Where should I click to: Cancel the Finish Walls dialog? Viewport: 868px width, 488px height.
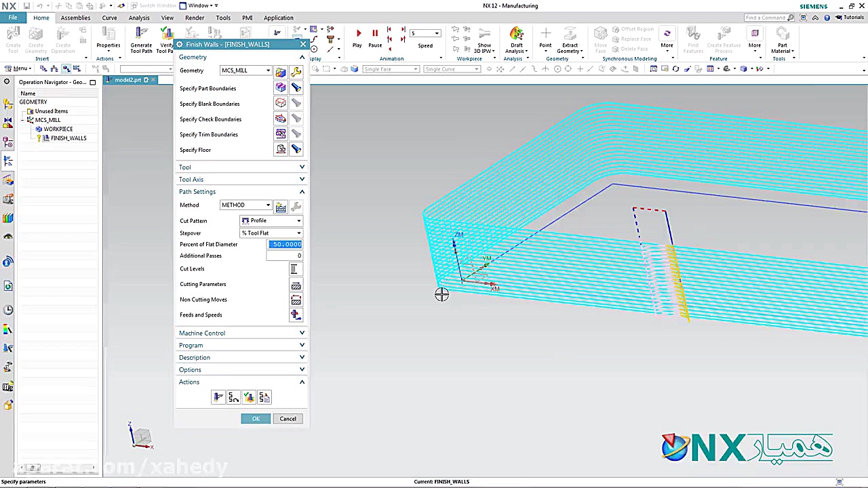point(288,419)
